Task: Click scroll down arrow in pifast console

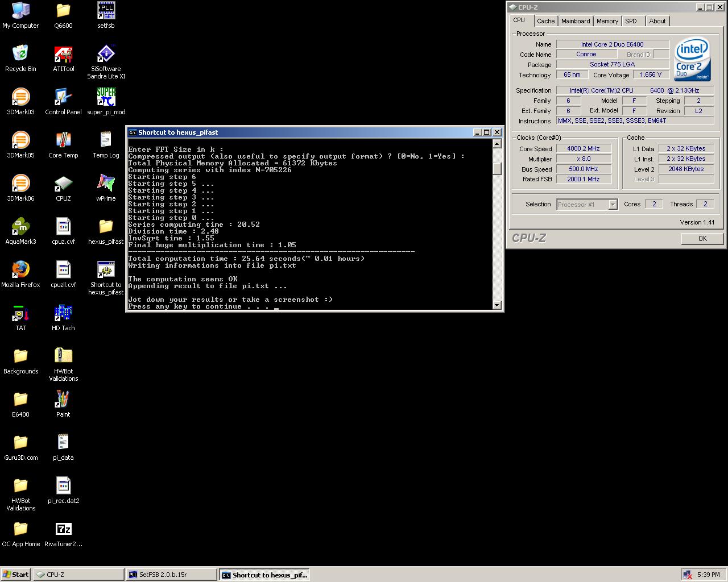Action: pyautogui.click(x=497, y=305)
